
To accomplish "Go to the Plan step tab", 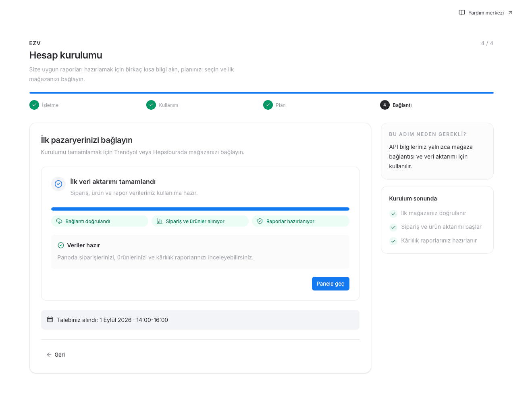I will coord(274,105).
